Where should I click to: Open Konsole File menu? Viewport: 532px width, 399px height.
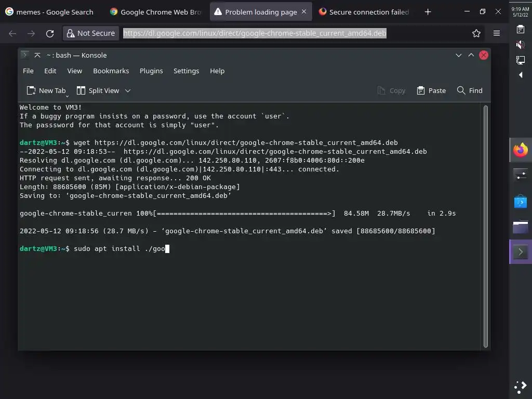click(28, 71)
